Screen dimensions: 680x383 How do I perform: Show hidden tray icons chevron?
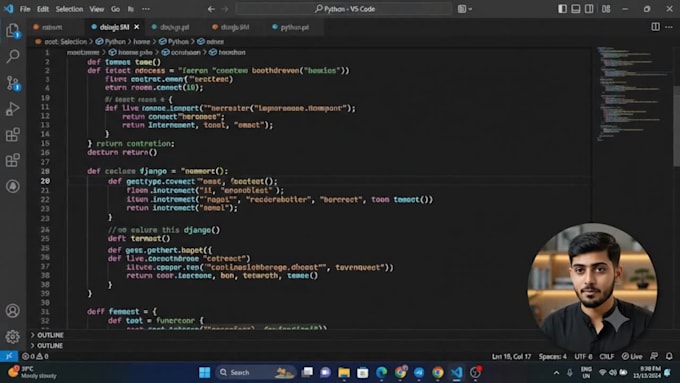pos(556,372)
